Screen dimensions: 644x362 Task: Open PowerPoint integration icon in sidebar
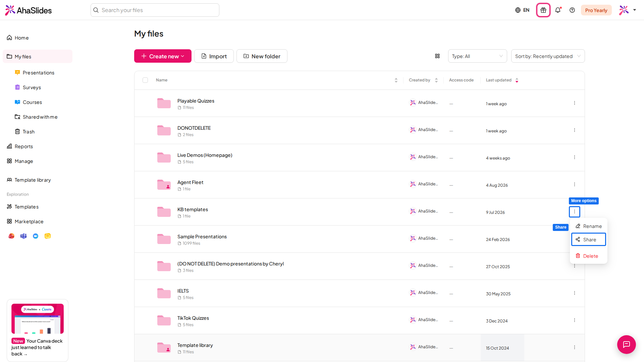pos(11,236)
